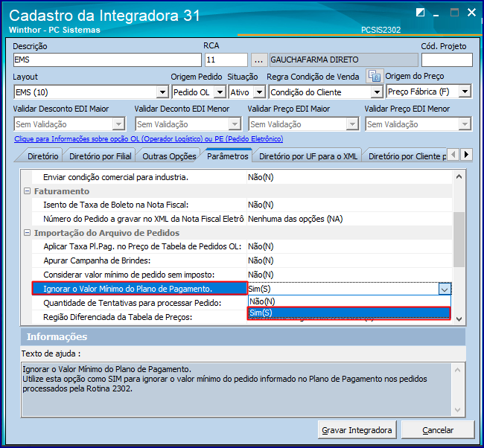The width and height of the screenshot is (484, 448).
Task: Select row Apurar Campanha de Brindes
Action: click(242, 260)
